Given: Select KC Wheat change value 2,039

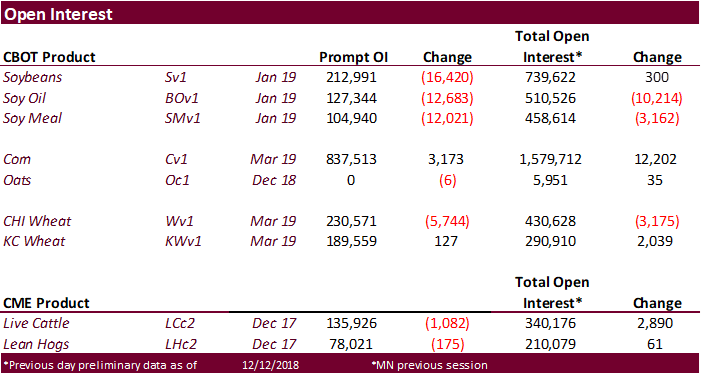Looking at the screenshot, I should coord(657,241).
